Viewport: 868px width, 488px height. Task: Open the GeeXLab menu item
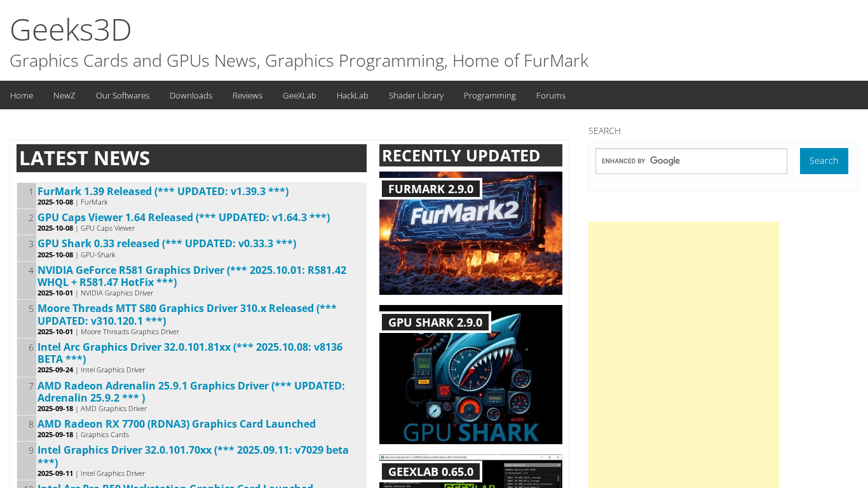coord(299,95)
